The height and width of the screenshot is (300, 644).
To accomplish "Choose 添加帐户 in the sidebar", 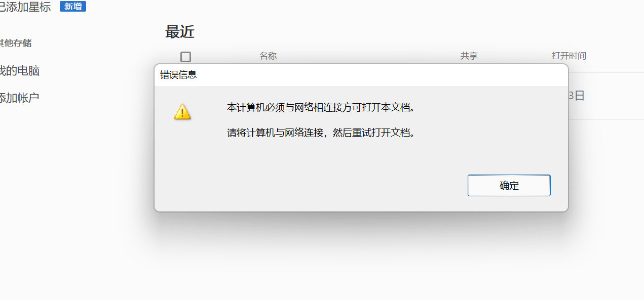I will [x=20, y=98].
